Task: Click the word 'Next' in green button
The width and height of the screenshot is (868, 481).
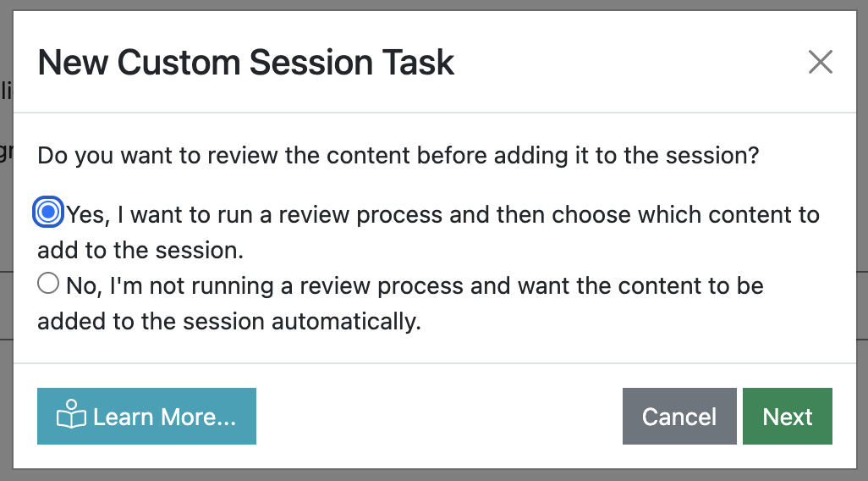Action: 787,417
